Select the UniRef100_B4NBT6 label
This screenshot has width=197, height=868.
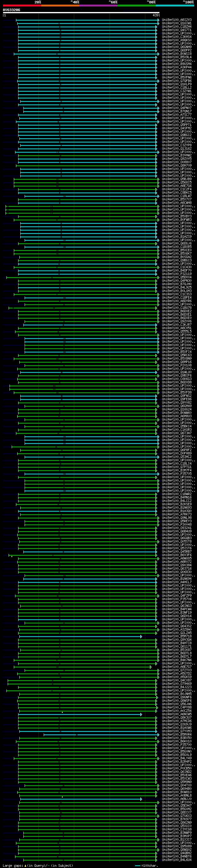[x=176, y=856]
